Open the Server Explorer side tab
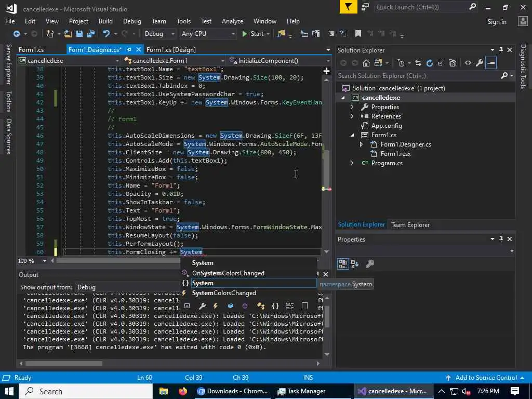Image resolution: width=532 pixels, height=399 pixels. point(8,64)
